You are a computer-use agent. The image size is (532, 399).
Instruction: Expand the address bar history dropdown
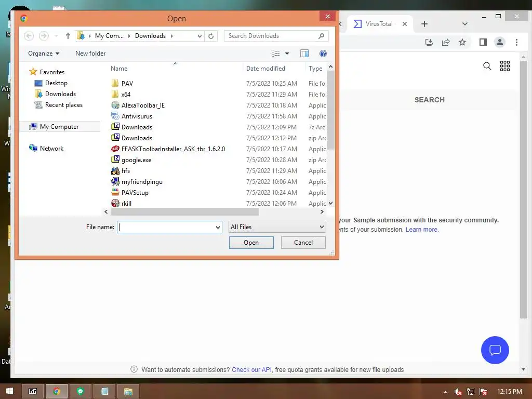pos(199,36)
